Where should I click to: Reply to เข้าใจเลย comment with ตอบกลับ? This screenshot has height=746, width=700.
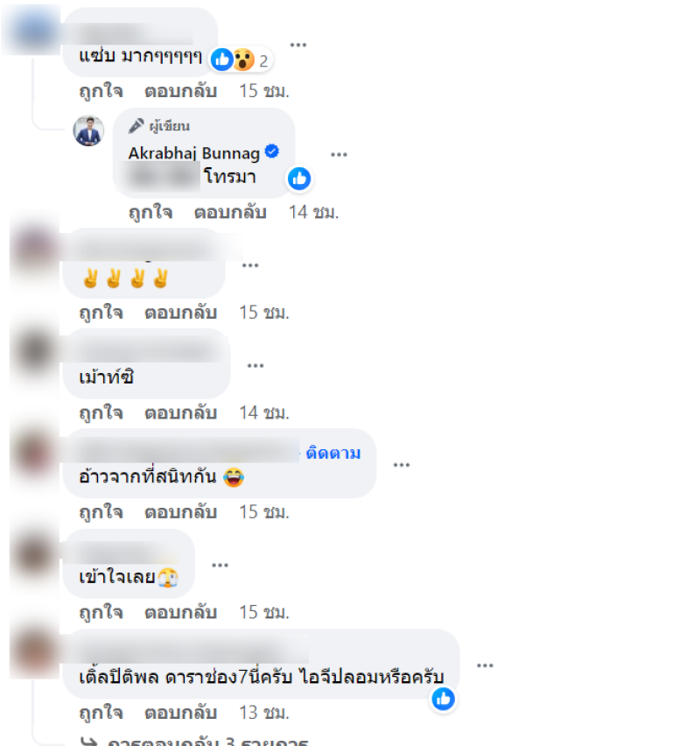tap(181, 612)
